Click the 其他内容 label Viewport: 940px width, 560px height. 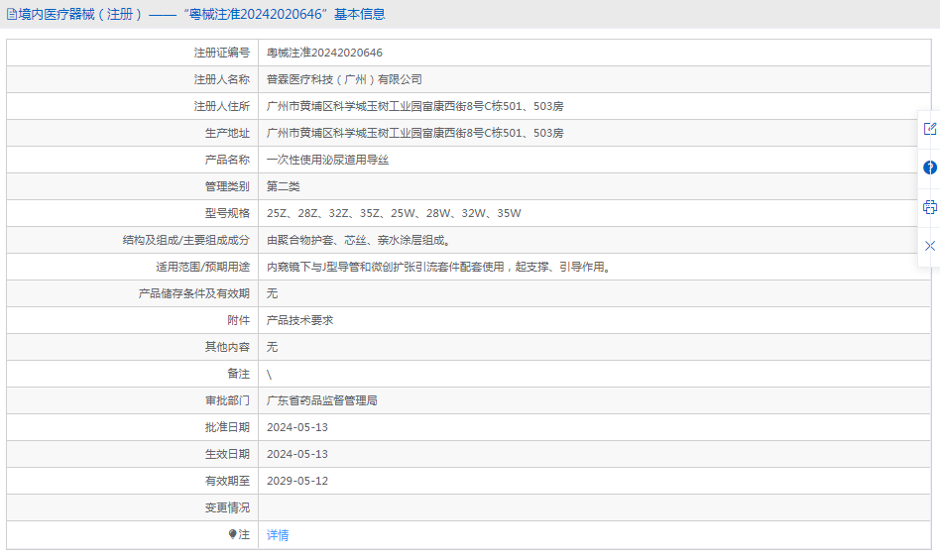[227, 347]
